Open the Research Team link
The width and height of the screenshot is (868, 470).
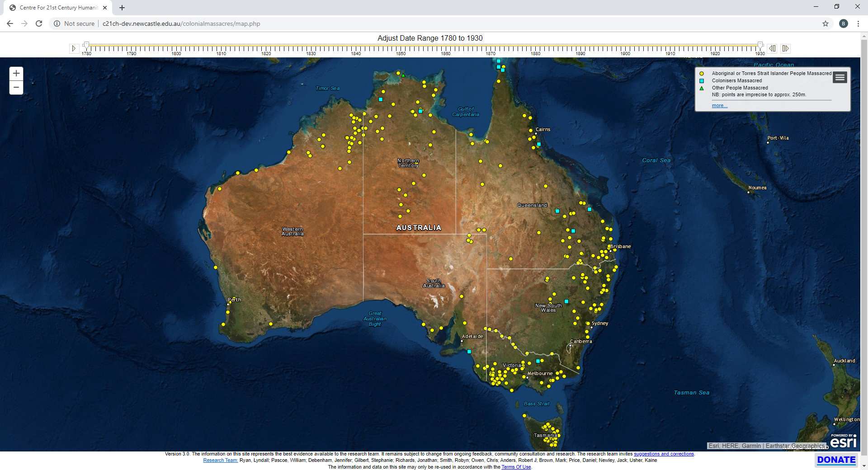click(220, 460)
